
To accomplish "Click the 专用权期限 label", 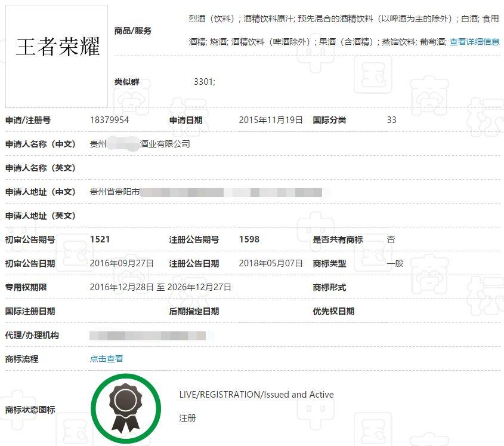I will [26, 287].
